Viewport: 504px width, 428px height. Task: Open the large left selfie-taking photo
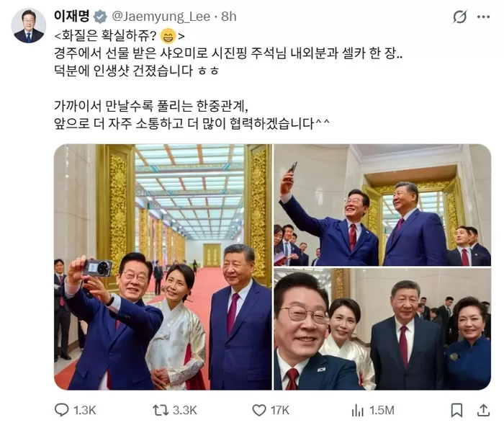[163, 267]
